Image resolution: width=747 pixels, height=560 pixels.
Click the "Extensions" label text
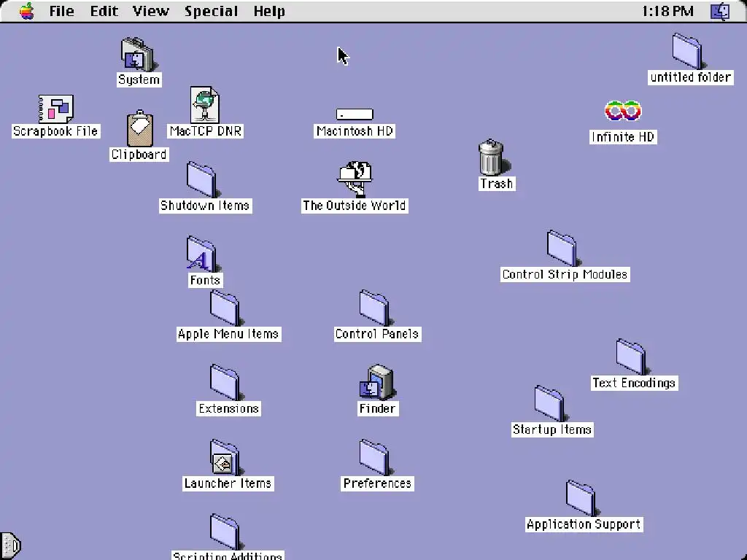228,408
